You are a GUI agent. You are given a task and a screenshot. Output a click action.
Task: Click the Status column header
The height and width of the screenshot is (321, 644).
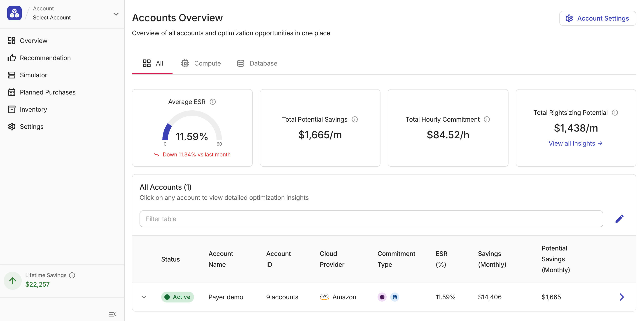[170, 259]
